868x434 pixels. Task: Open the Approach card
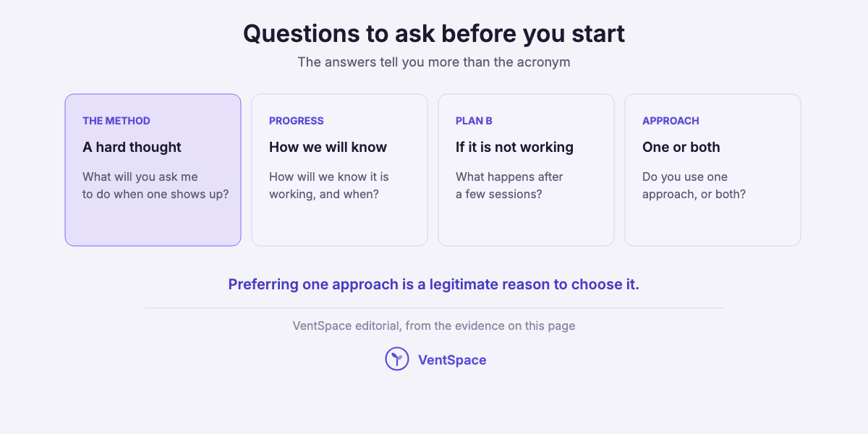coord(712,170)
